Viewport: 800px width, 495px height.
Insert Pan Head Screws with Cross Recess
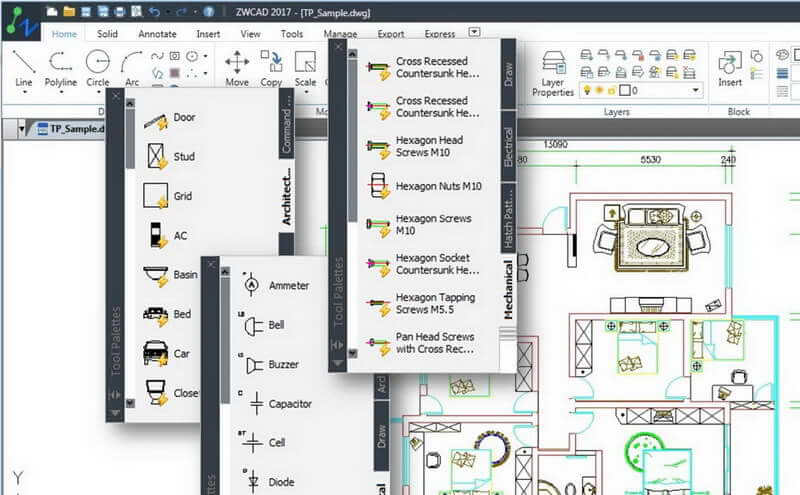[420, 343]
